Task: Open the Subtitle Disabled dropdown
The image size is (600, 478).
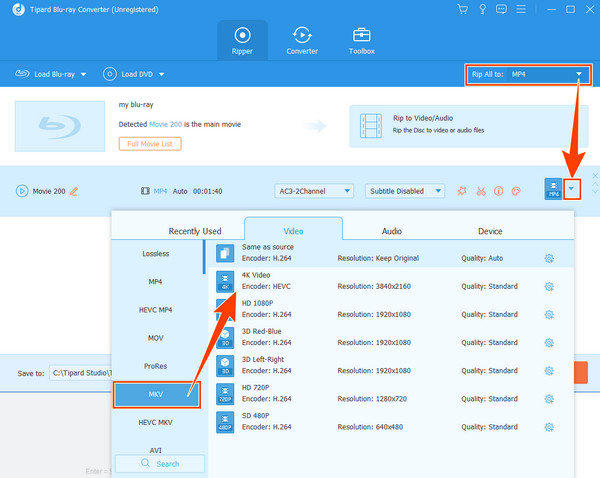Action: (x=405, y=191)
